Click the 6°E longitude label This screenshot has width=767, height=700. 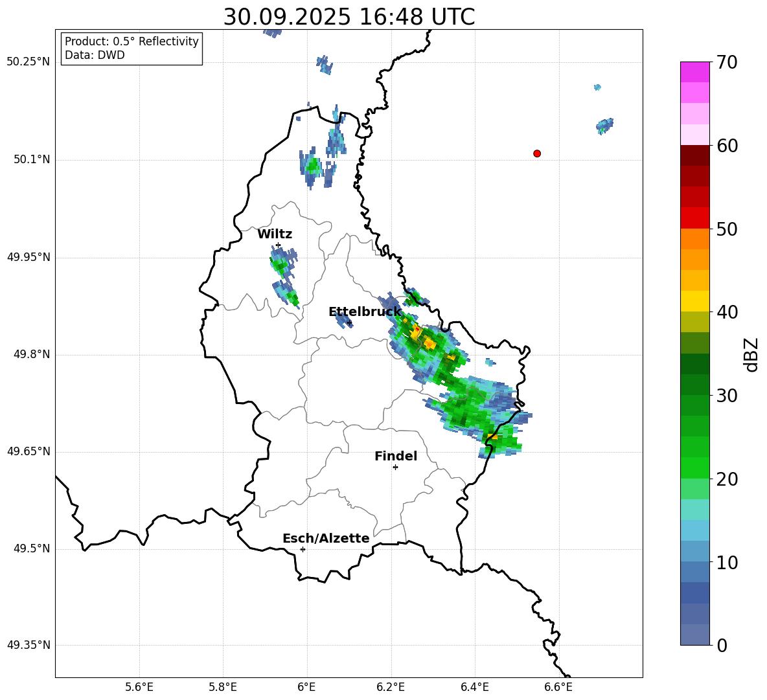coord(306,687)
